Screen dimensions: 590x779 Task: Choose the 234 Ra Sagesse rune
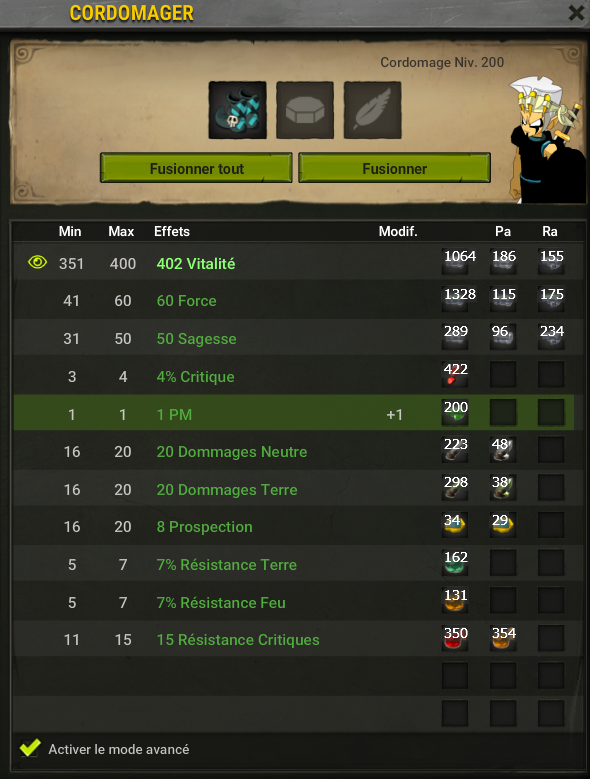pos(551,336)
